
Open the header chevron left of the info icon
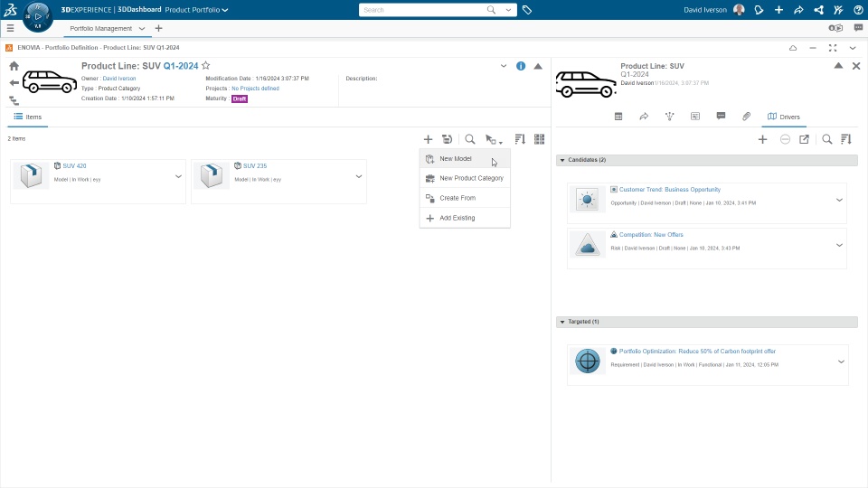[x=504, y=66]
